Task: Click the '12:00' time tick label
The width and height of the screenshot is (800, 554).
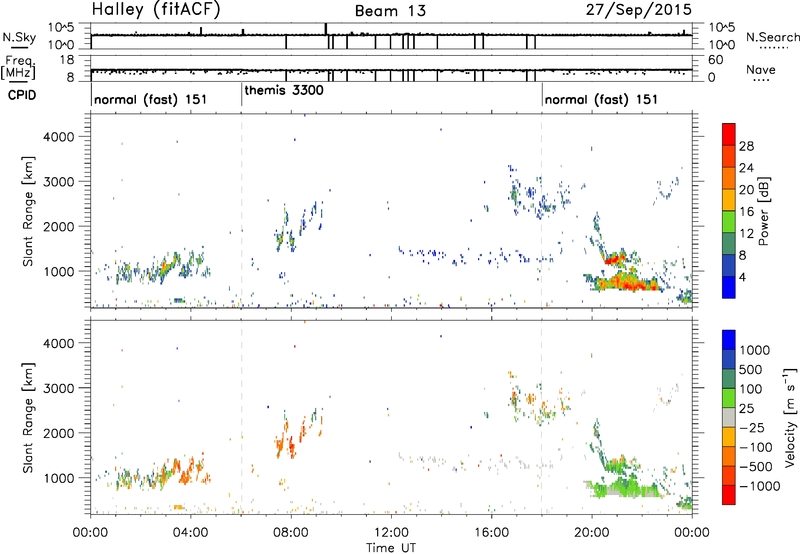Action: (x=391, y=533)
